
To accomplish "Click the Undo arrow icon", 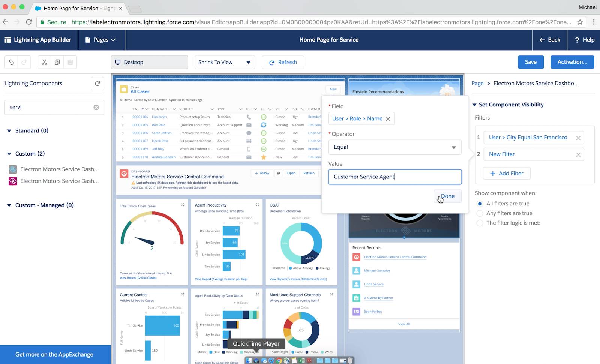I will [11, 62].
